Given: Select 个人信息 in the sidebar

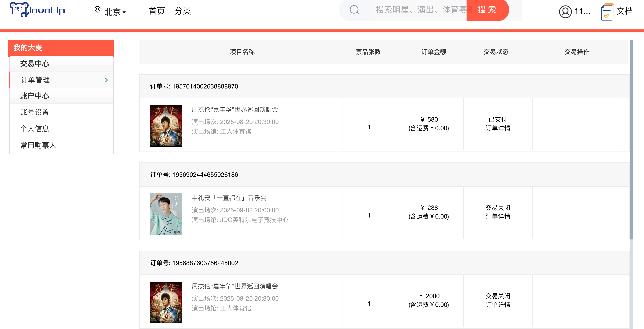Looking at the screenshot, I should tap(34, 129).
